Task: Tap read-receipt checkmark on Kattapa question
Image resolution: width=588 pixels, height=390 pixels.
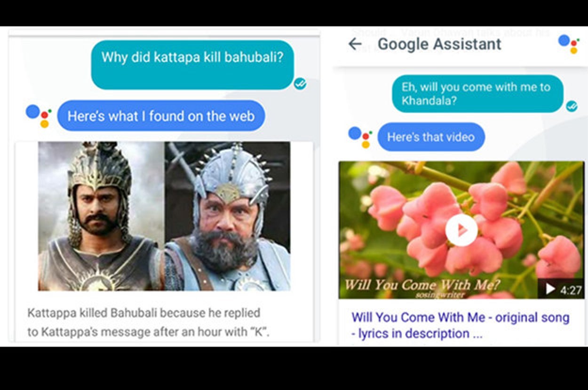Action: [300, 84]
